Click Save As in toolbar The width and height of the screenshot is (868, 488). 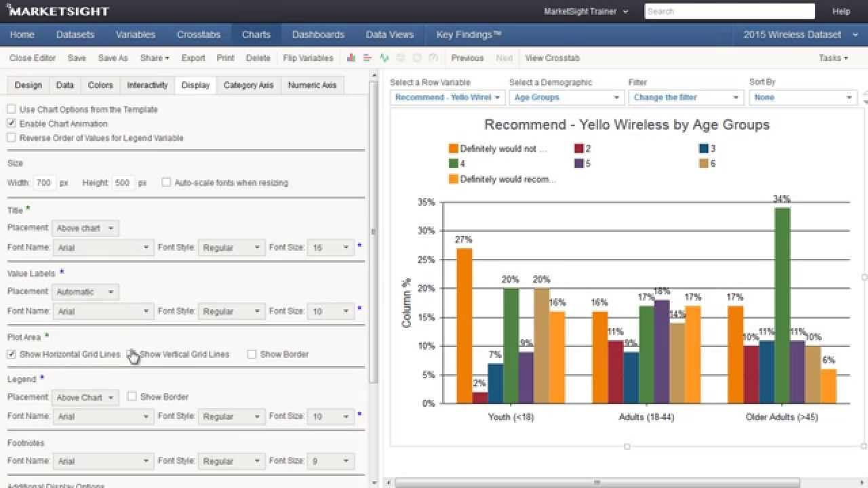[x=113, y=58]
